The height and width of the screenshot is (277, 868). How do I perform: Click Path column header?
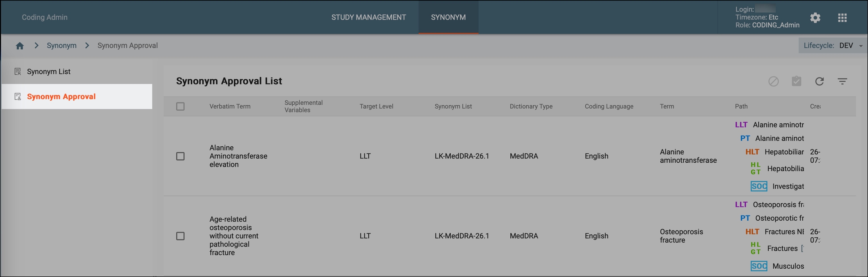(x=741, y=106)
